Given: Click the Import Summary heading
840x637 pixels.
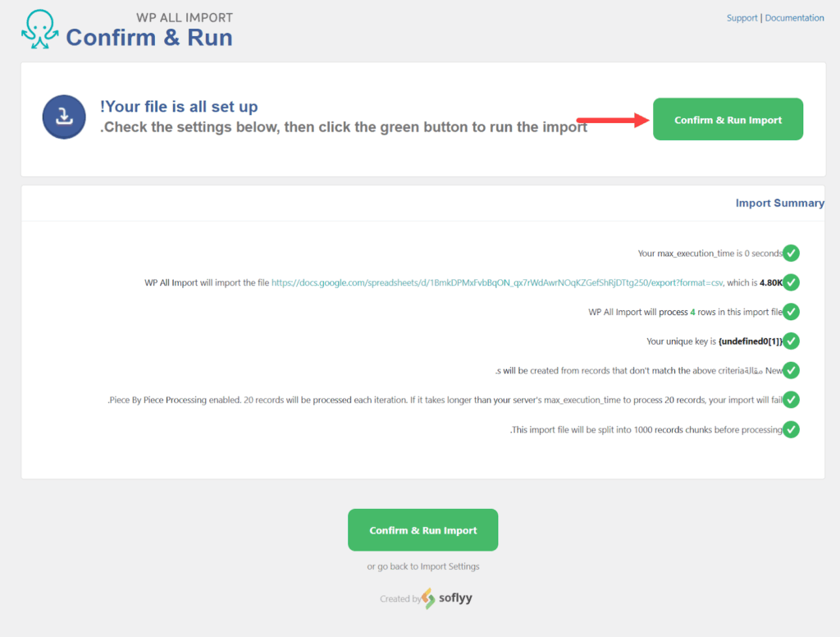Looking at the screenshot, I should pos(779,203).
